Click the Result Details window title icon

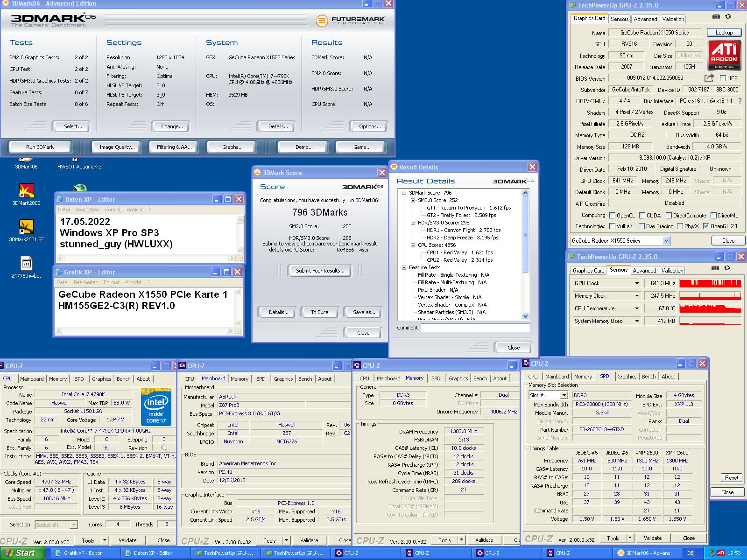click(394, 167)
